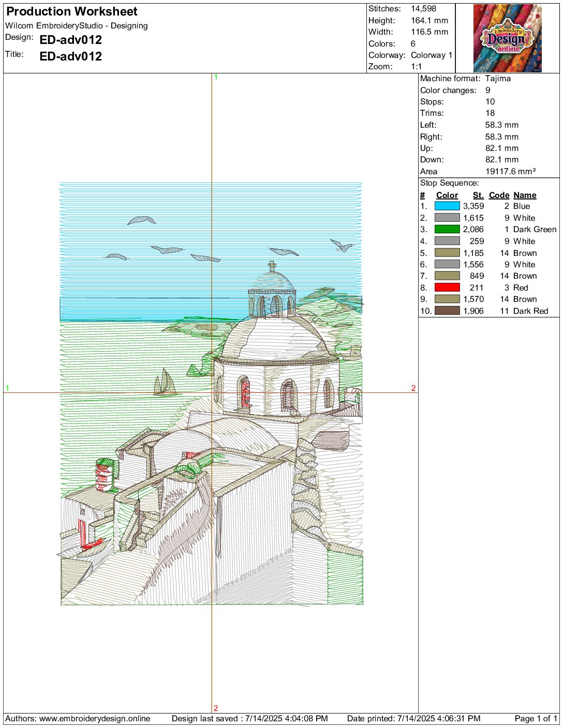Click the underlined Color column header
The height and width of the screenshot is (728, 563).
click(447, 195)
